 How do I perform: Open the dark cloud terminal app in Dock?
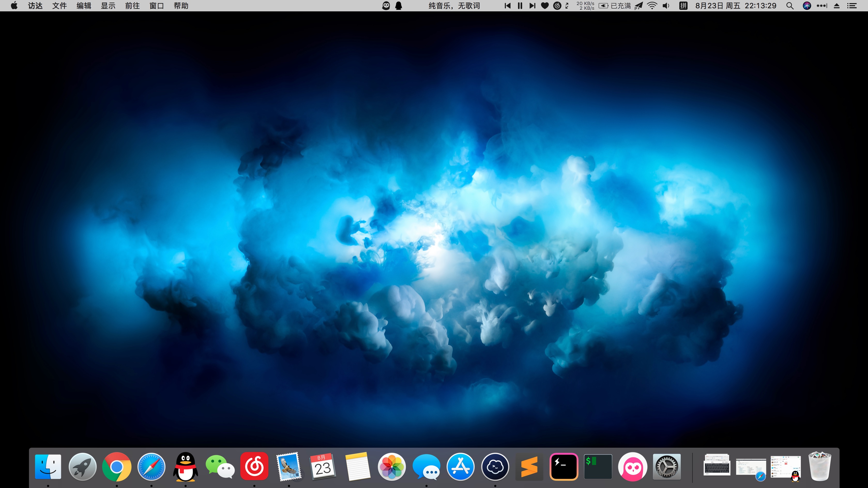495,467
